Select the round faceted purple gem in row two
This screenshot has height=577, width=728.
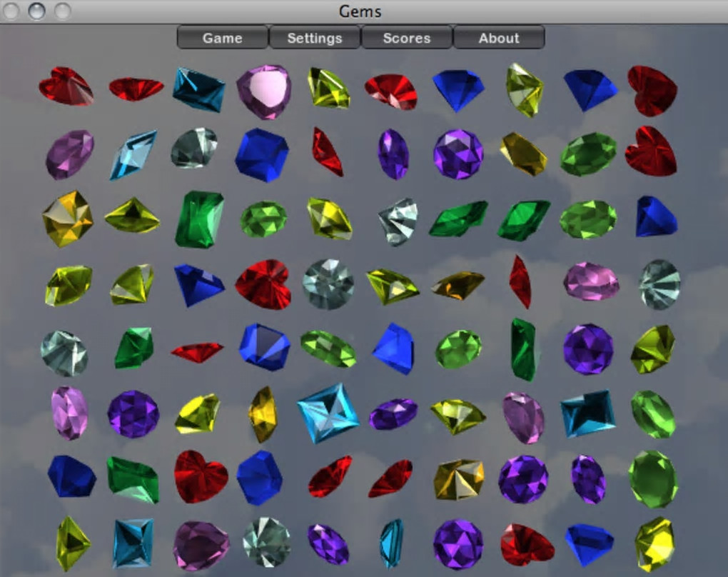pyautogui.click(x=458, y=154)
